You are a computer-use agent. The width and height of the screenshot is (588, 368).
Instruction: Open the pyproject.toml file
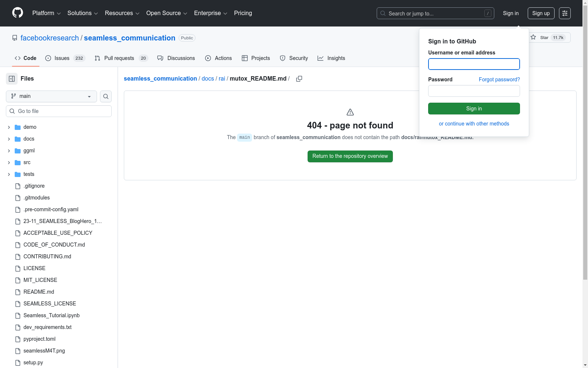(39, 339)
